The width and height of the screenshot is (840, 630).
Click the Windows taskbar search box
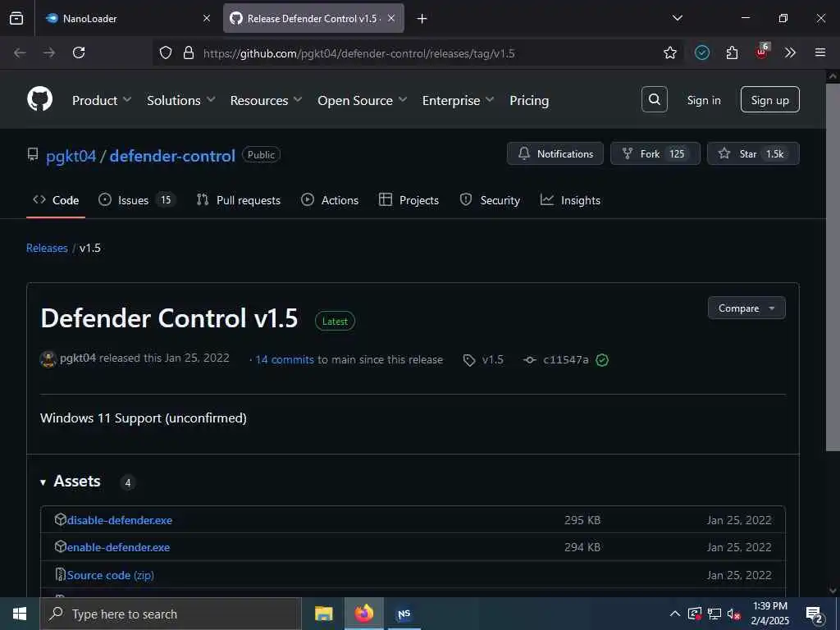click(x=171, y=614)
